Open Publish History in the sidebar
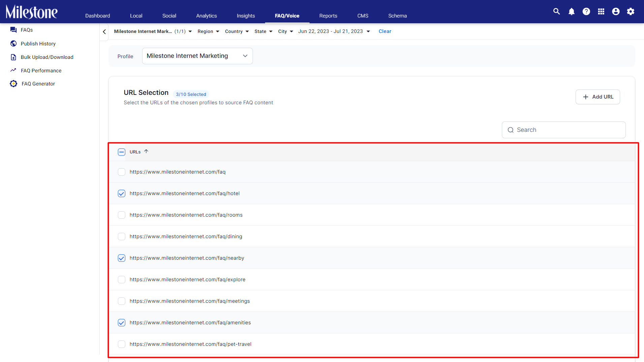644x362 pixels. 38,44
